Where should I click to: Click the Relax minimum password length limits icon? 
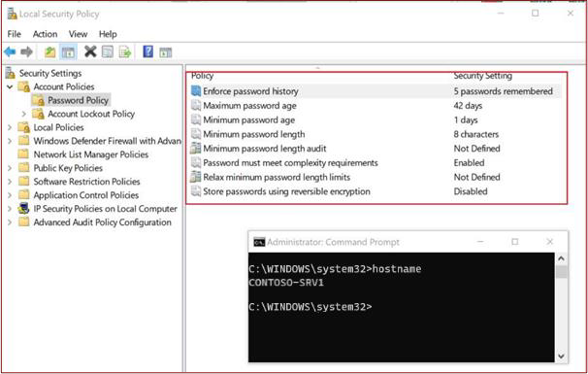(x=196, y=177)
